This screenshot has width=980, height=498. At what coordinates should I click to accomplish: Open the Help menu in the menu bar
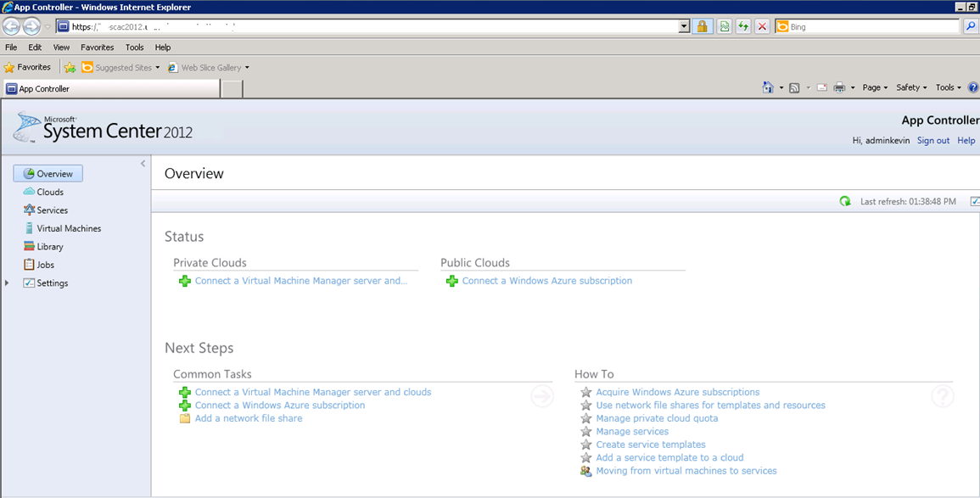click(x=163, y=48)
